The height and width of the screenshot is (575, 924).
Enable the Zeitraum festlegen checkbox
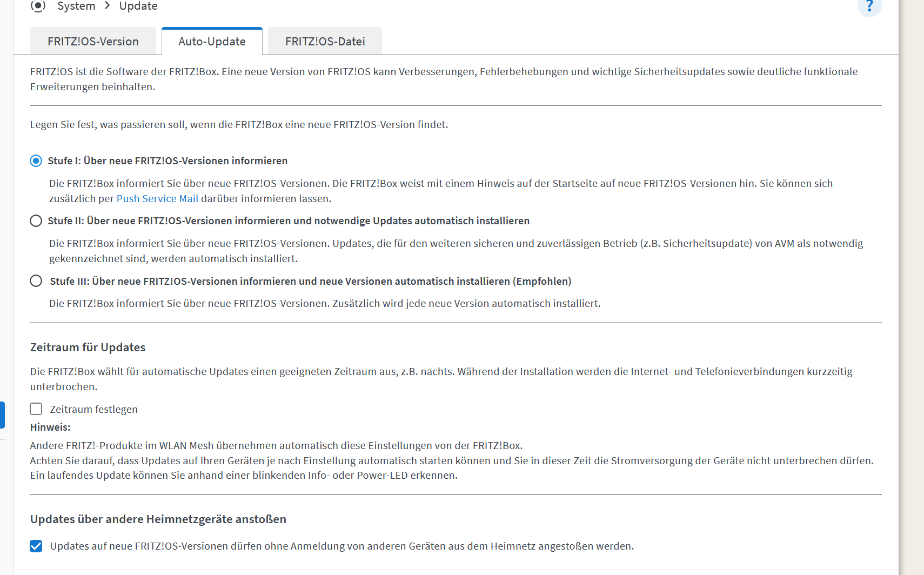pos(36,409)
